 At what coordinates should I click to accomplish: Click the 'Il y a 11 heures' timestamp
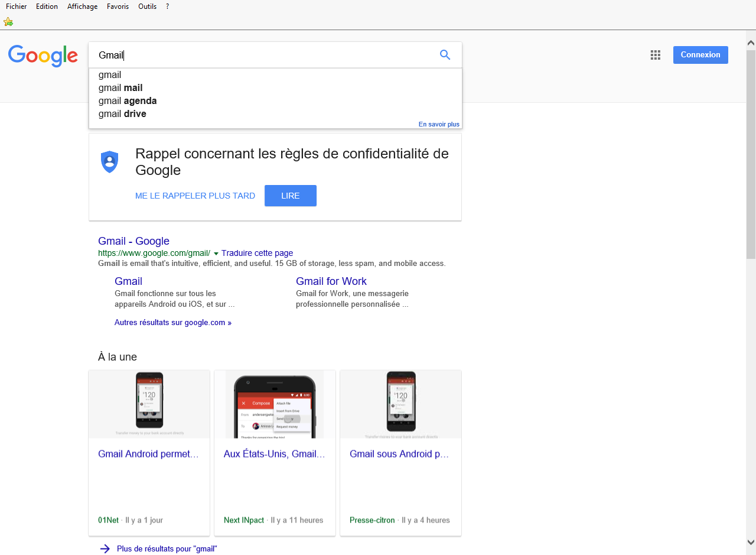pos(297,520)
